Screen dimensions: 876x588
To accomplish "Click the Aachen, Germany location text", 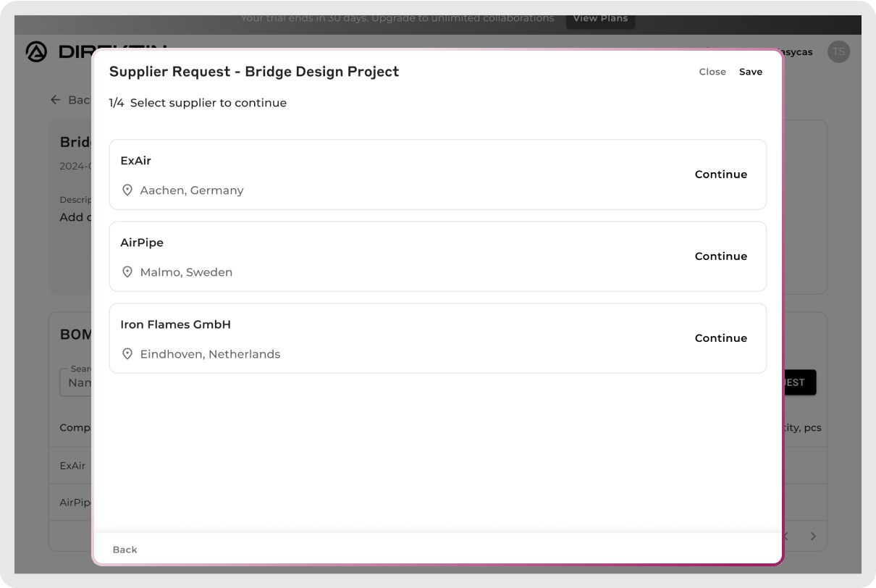I will pos(192,190).
